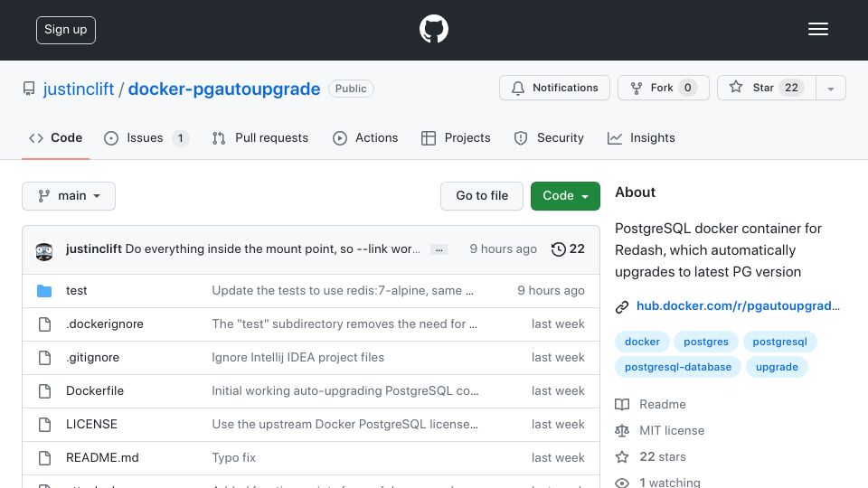
Task: Expand the commit message ellipsis button
Action: click(x=439, y=249)
